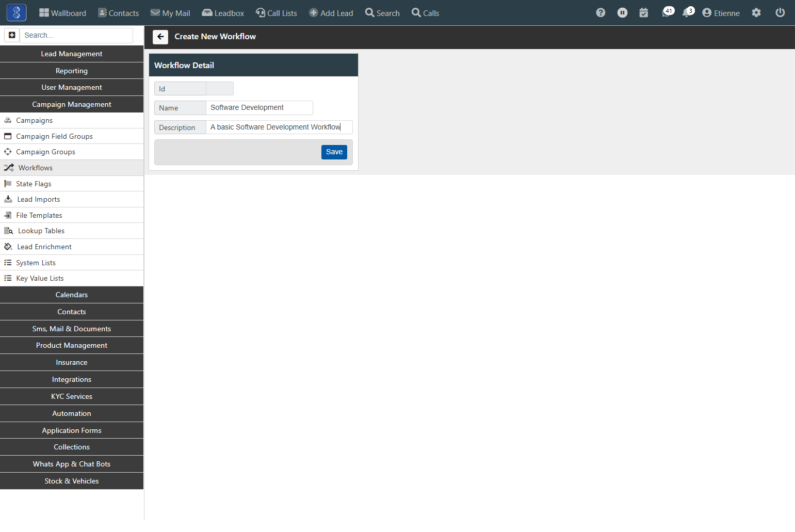This screenshot has height=532, width=795.
Task: Click the application logo icon
Action: click(x=17, y=12)
